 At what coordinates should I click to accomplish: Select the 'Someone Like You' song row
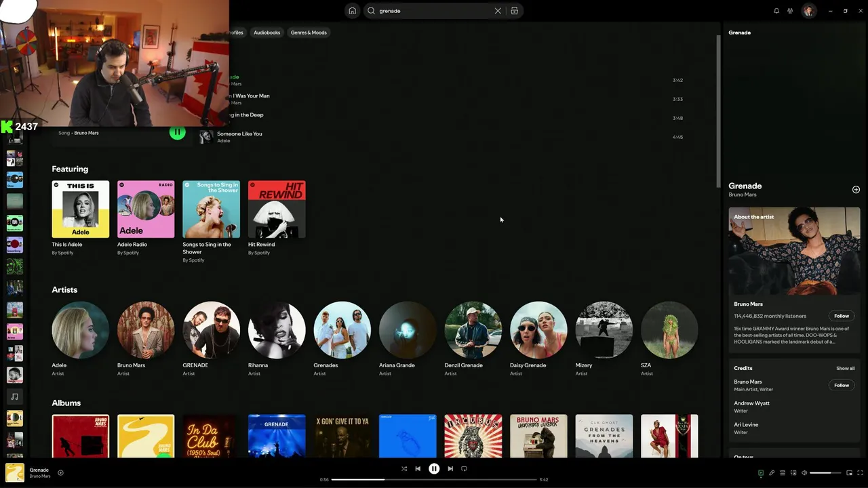(441, 137)
